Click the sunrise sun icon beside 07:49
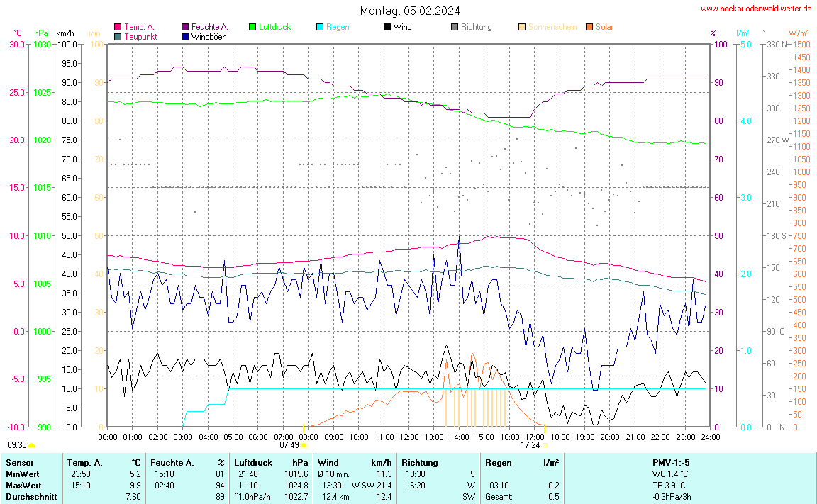817x504 pixels. (304, 445)
